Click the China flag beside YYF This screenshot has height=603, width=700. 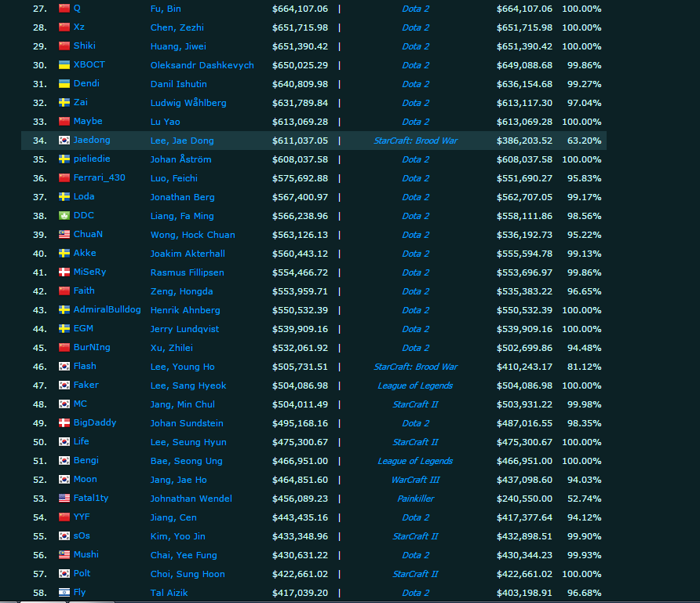64,517
